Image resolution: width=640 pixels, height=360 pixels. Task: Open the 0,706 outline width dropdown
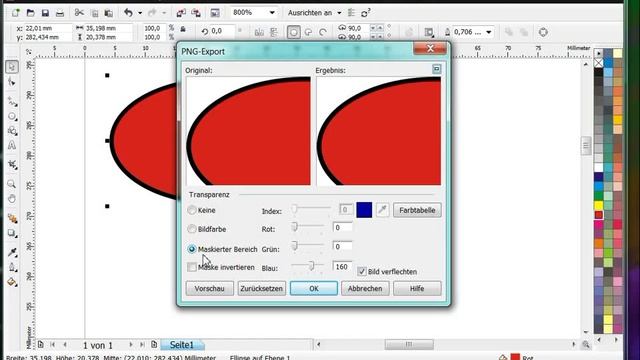pos(489,32)
